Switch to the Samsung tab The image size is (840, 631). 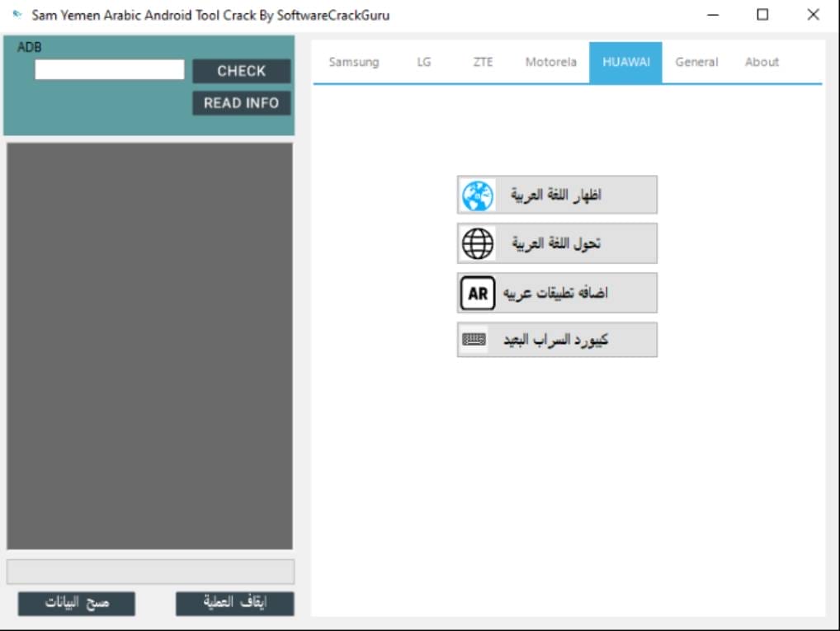(353, 62)
